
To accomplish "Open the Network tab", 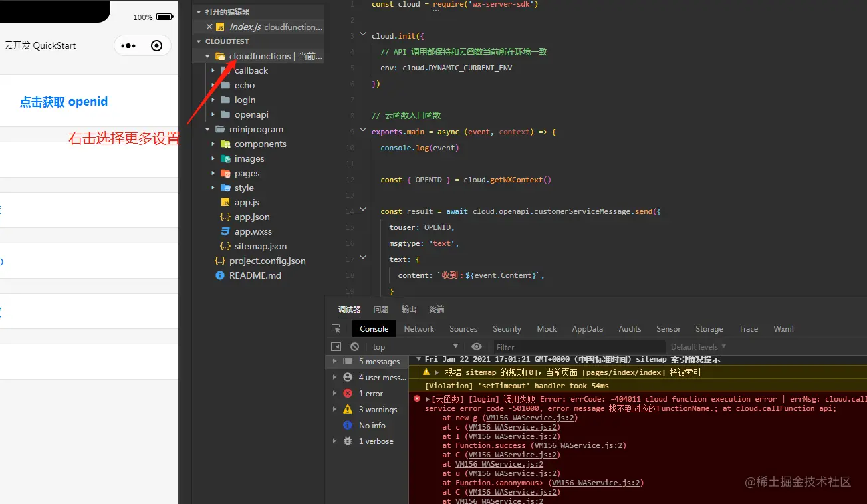I will [x=419, y=329].
